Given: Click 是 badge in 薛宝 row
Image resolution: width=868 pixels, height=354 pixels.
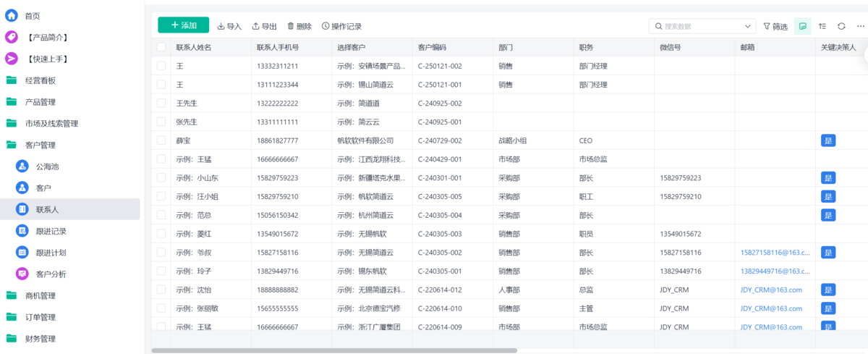Looking at the screenshot, I should pos(828,140).
